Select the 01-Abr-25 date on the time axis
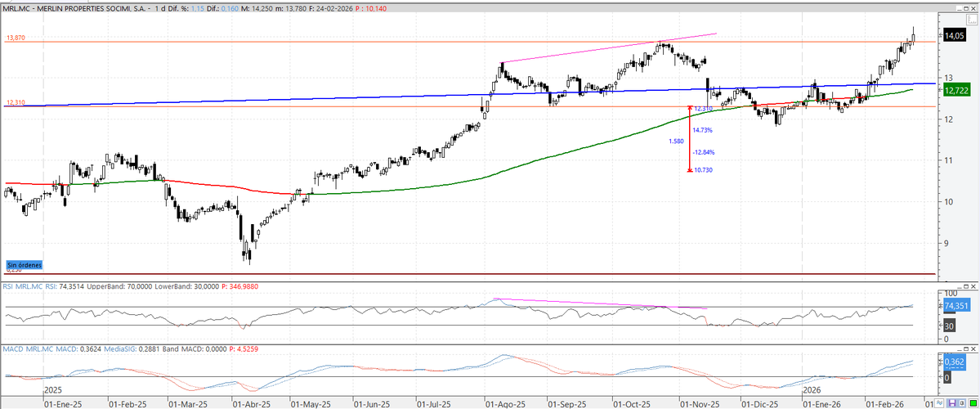 (253, 404)
